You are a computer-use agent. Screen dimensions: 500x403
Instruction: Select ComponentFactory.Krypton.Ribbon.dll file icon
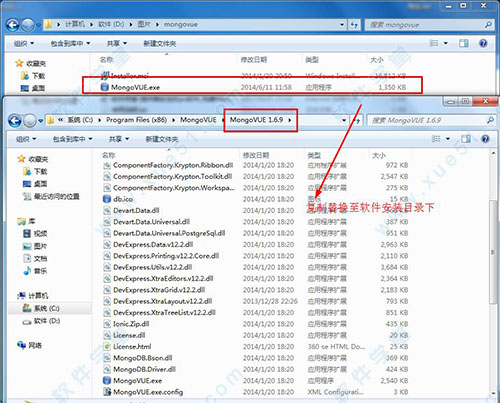pyautogui.click(x=107, y=165)
